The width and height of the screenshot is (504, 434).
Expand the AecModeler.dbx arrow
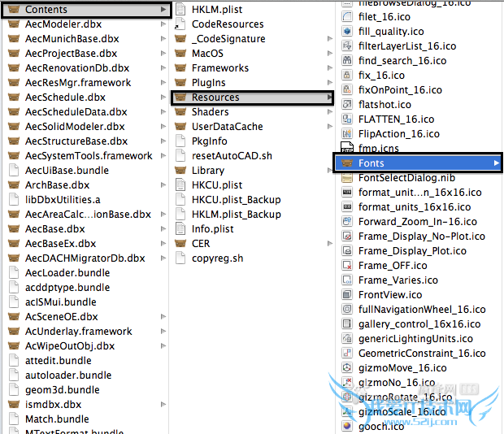click(x=163, y=24)
